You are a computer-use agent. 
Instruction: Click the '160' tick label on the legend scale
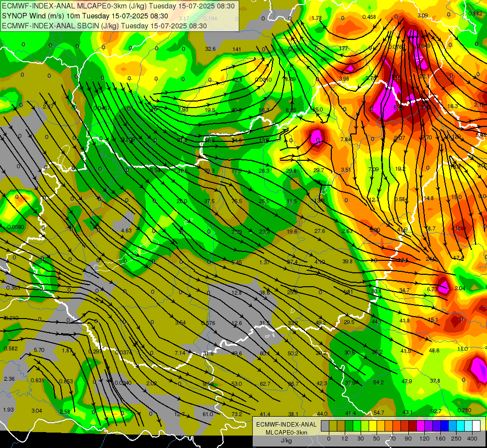pyautogui.click(x=440, y=439)
